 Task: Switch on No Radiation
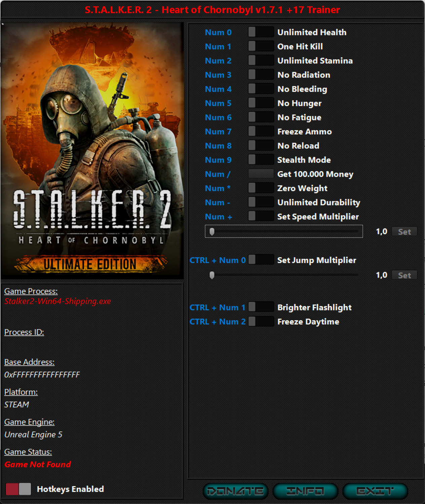coord(261,75)
